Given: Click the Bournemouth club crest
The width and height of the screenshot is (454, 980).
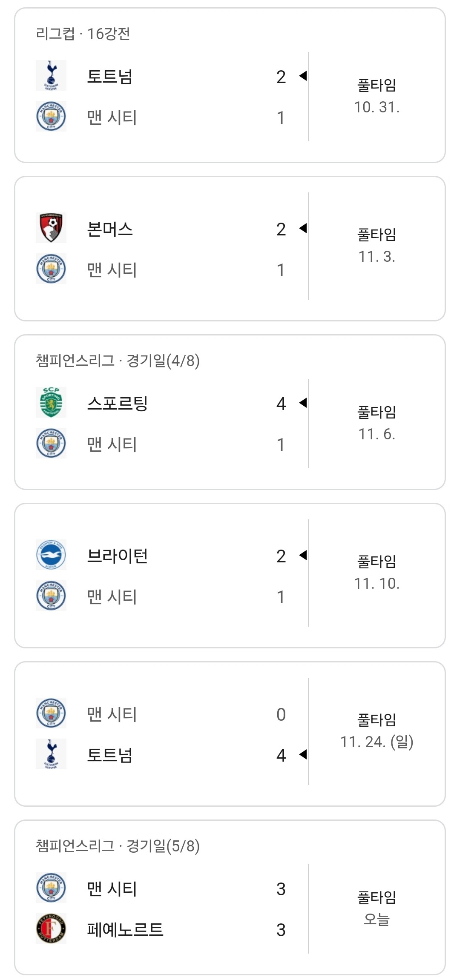Looking at the screenshot, I should tap(51, 228).
